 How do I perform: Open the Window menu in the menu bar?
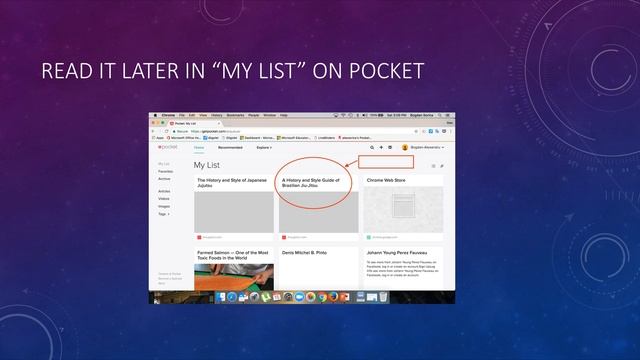pyautogui.click(x=269, y=116)
